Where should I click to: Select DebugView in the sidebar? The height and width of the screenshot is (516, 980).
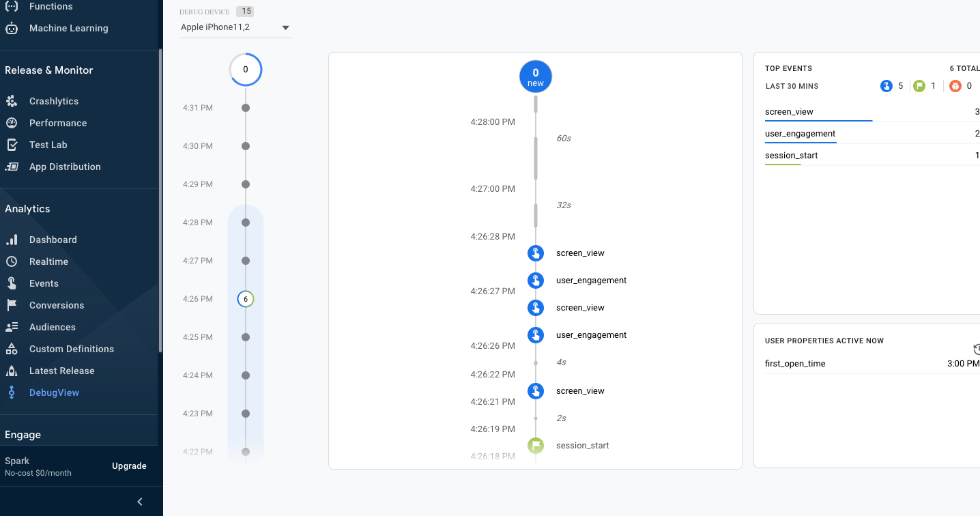[54, 392]
